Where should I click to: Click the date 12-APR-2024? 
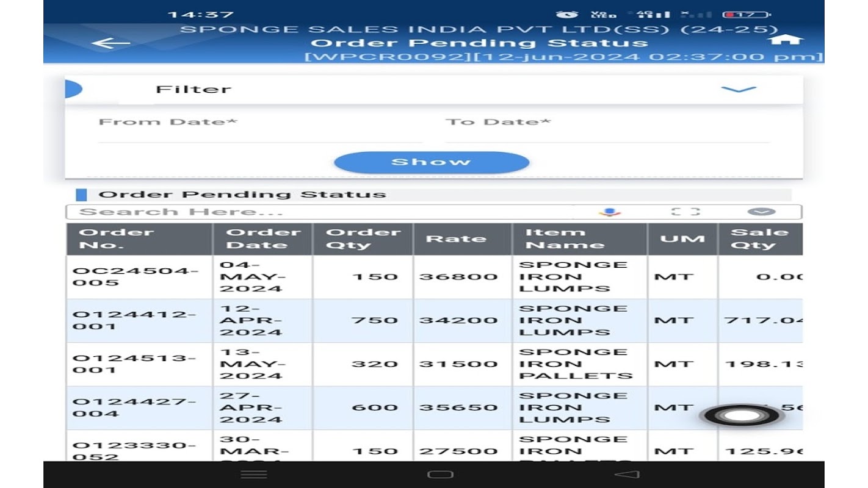(x=251, y=320)
